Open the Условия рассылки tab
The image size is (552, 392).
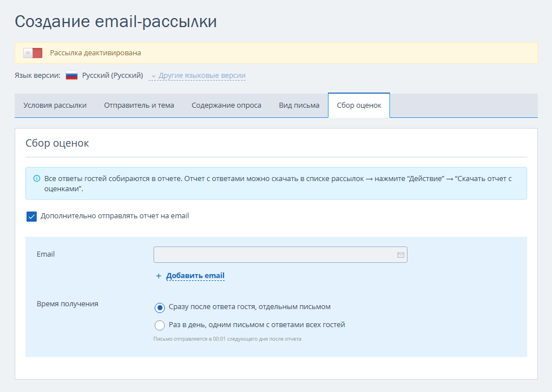(55, 105)
